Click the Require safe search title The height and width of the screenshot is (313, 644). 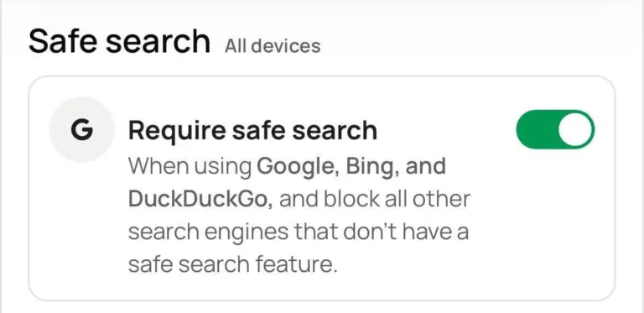coord(252,131)
